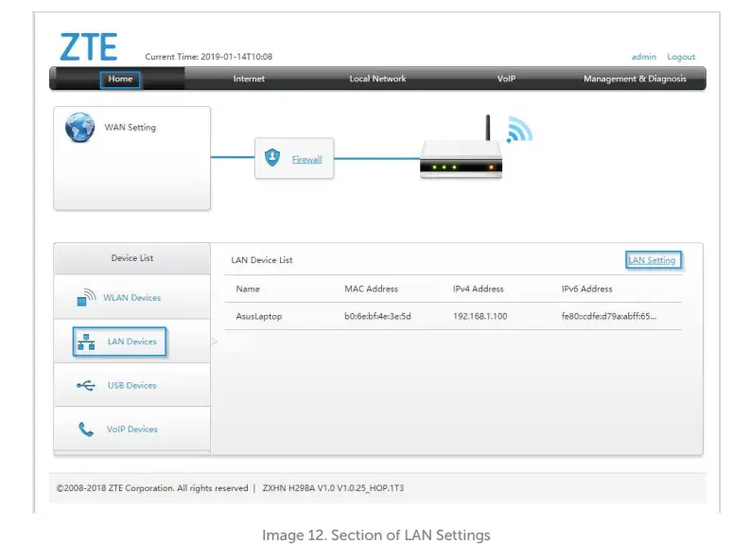Show the USB Devices list
The image size is (749, 560).
pos(131,386)
